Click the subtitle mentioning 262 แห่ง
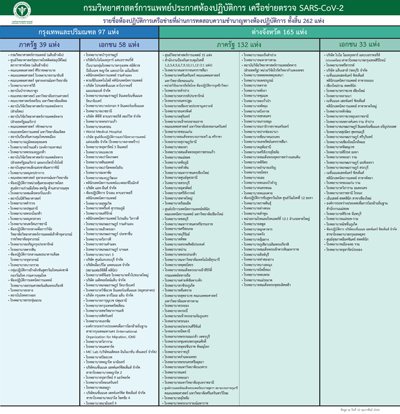Viewport: 400px width, 414px height. tap(213, 21)
